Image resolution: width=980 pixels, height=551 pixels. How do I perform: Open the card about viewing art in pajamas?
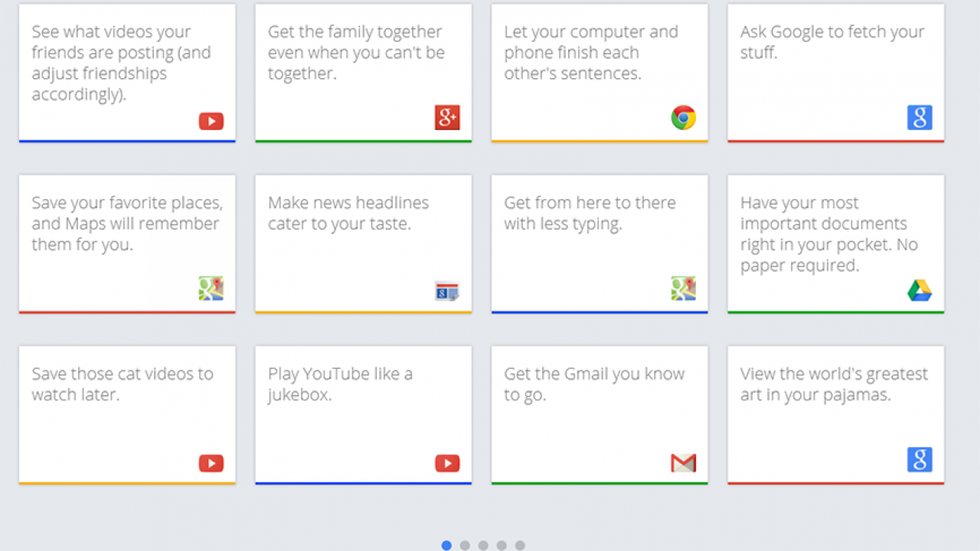(835, 415)
